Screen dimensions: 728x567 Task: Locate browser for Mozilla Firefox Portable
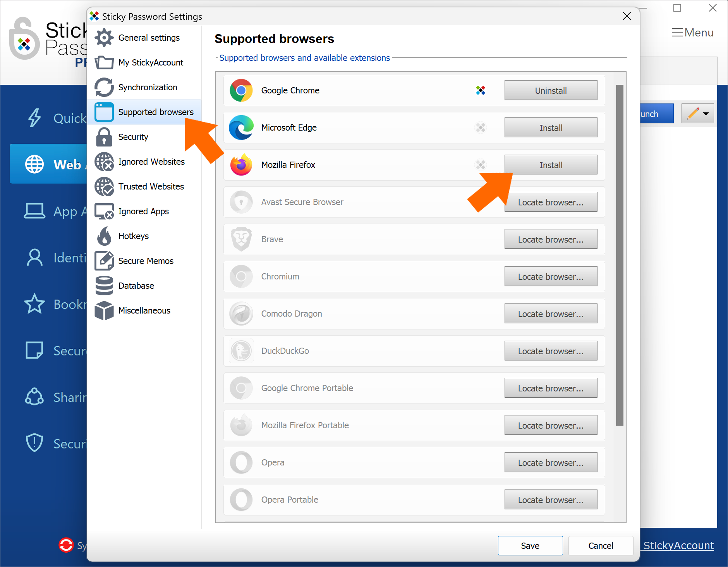[551, 425]
